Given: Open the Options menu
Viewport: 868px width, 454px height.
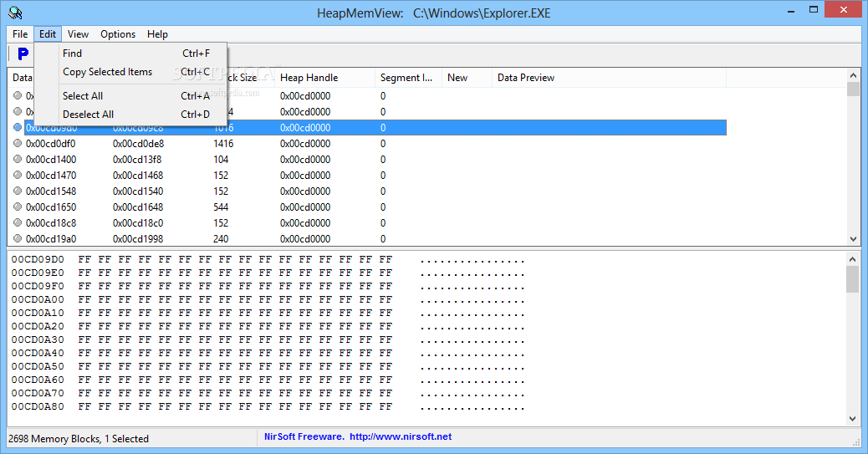Looking at the screenshot, I should (x=118, y=33).
